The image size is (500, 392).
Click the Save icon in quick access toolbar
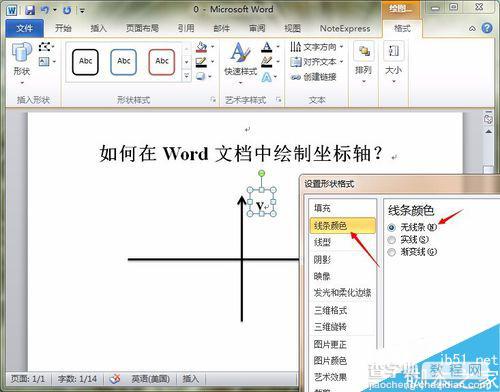[x=30, y=11]
